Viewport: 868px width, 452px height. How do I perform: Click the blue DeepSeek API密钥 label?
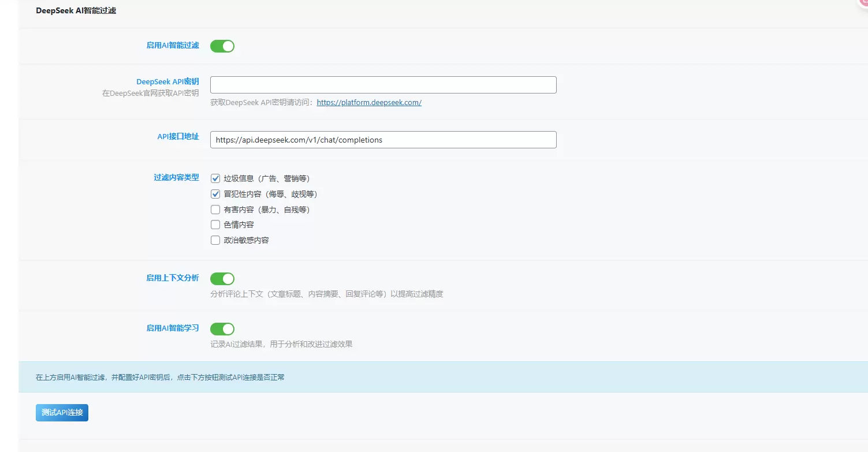point(167,82)
